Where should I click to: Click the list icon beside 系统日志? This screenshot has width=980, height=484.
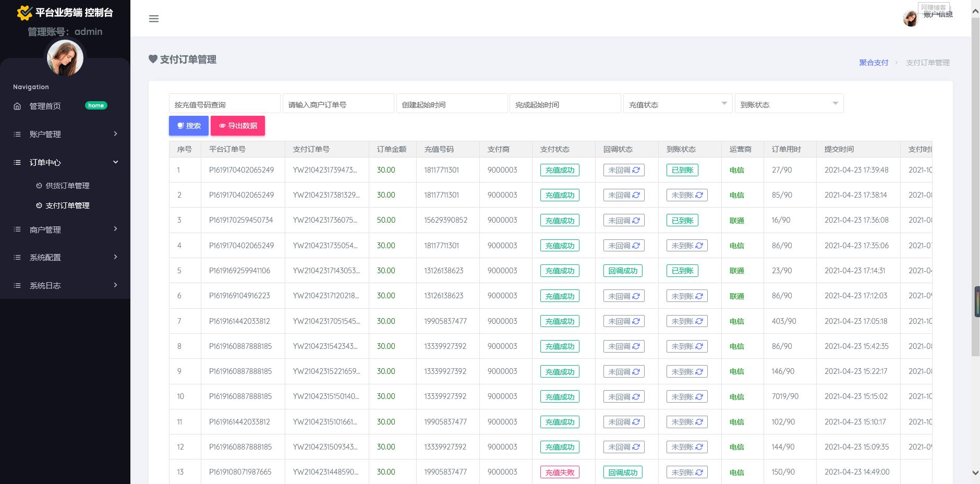coord(17,285)
